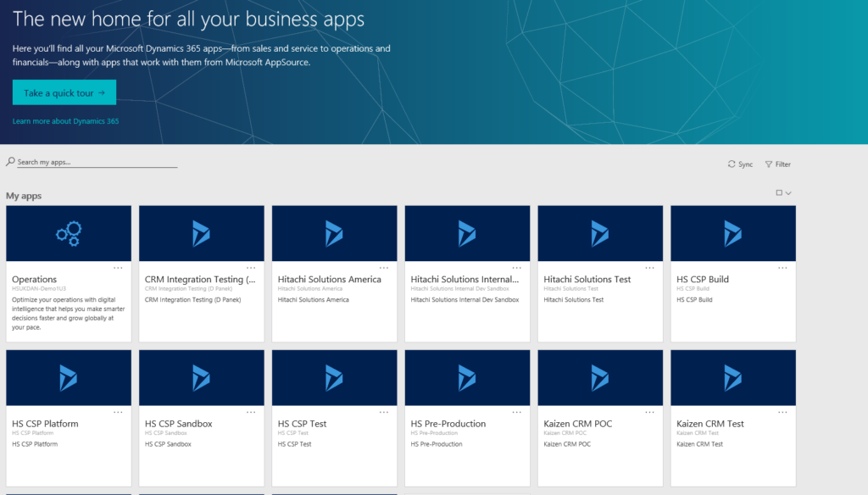The height and width of the screenshot is (495, 868).
Task: Focus the Search my apps field
Action: pyautogui.click(x=97, y=162)
